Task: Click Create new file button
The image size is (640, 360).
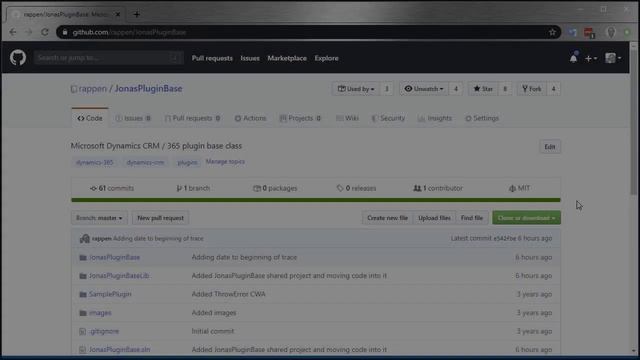Action: [x=387, y=218]
